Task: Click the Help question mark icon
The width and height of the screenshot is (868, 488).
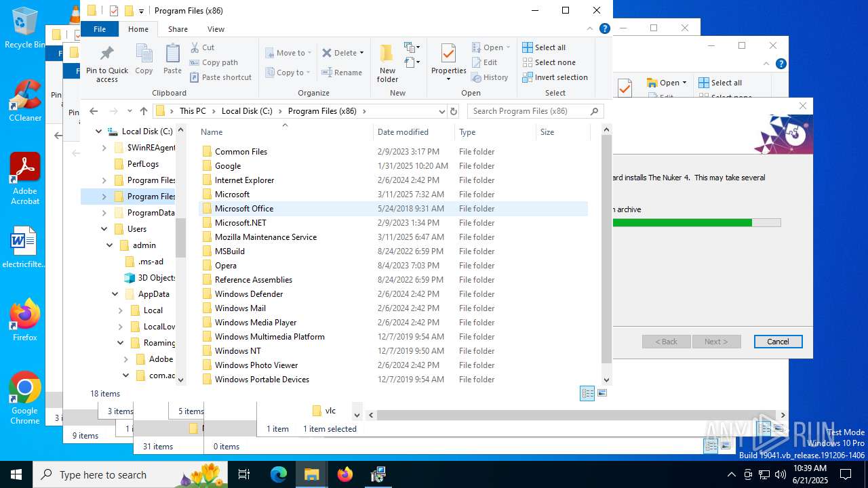Action: (x=604, y=28)
